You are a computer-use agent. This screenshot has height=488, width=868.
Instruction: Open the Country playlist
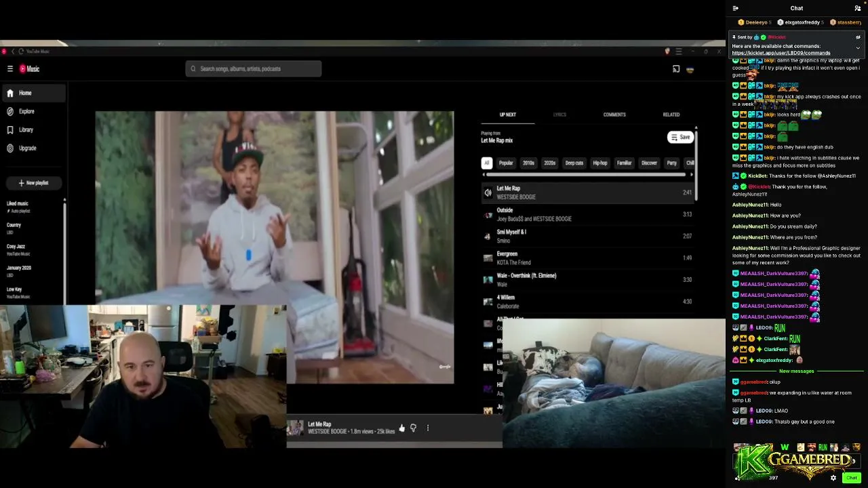(33, 228)
